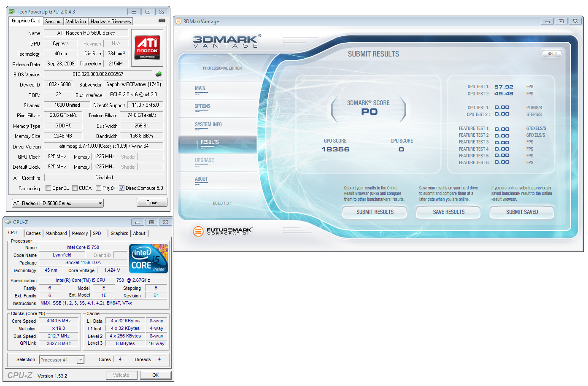Click the ATI Radeon logo in GPU-Z
The width and height of the screenshot is (588, 386).
[x=147, y=47]
